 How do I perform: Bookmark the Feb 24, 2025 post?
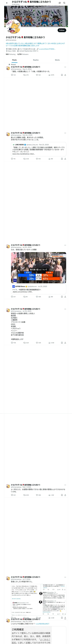point(62,159)
